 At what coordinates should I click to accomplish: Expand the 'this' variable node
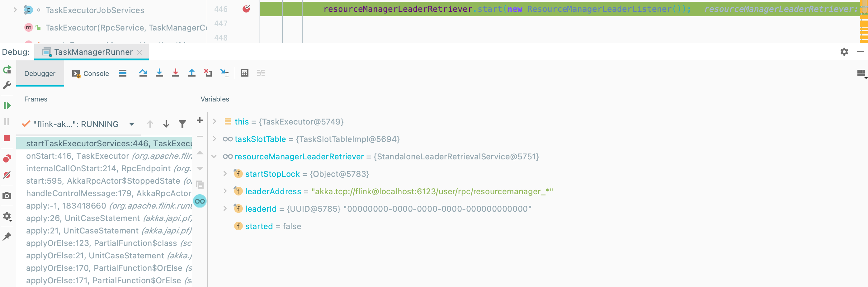(x=214, y=121)
